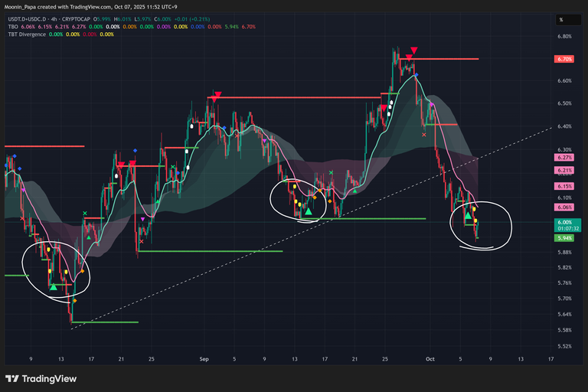Click the green up triangle in the middle white circle
Screen dimensions: 588x392
(308, 211)
